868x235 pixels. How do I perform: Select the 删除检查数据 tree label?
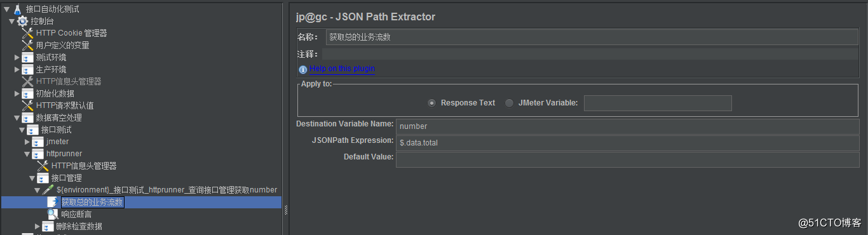point(79,226)
